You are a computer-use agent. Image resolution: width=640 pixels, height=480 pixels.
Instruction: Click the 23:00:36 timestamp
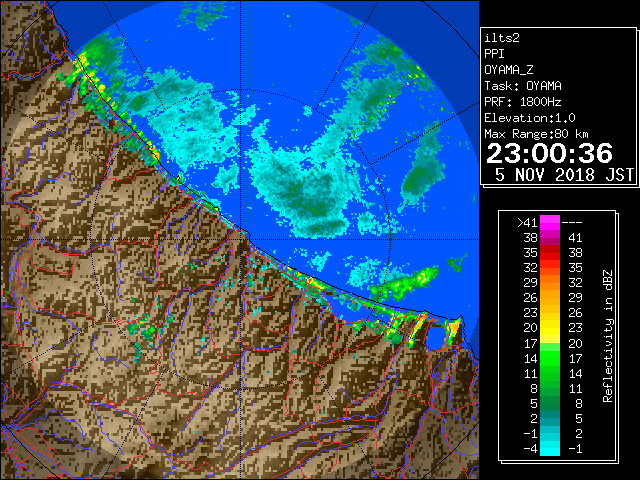[549, 153]
